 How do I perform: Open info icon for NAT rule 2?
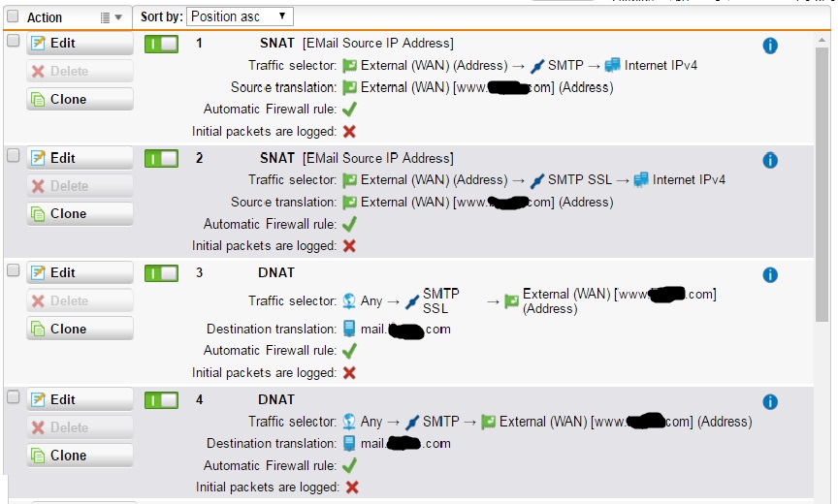coord(769,160)
